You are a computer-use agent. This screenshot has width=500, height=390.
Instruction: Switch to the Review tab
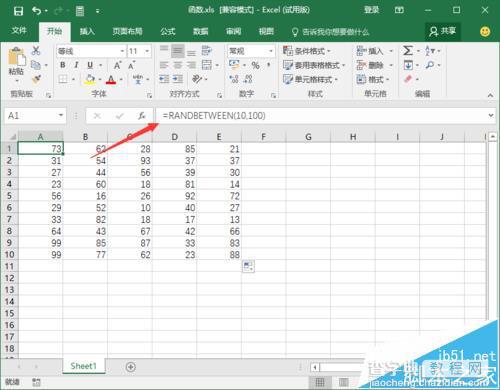pos(233,32)
